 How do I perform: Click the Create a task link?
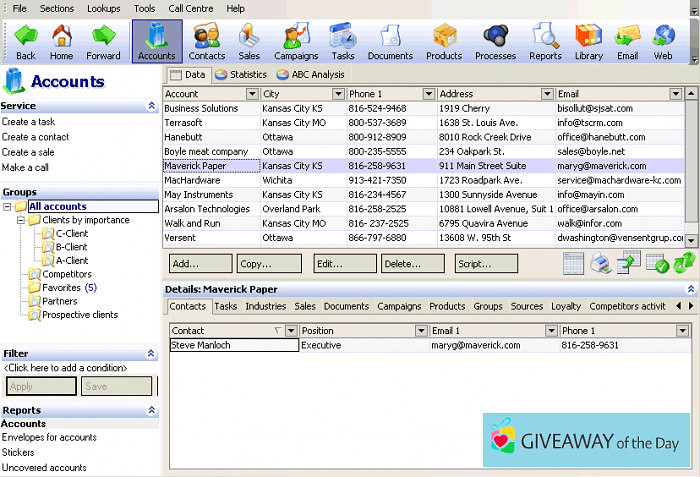tap(28, 122)
